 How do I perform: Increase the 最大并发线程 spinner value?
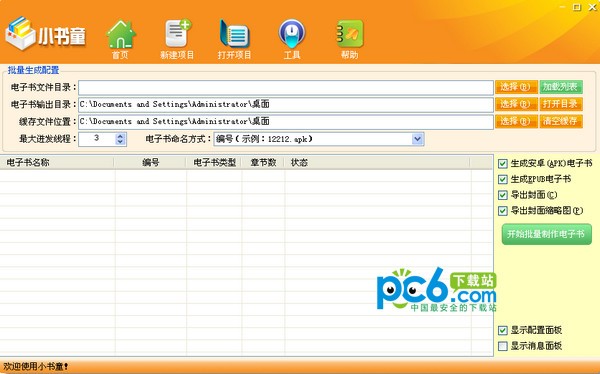tap(120, 136)
